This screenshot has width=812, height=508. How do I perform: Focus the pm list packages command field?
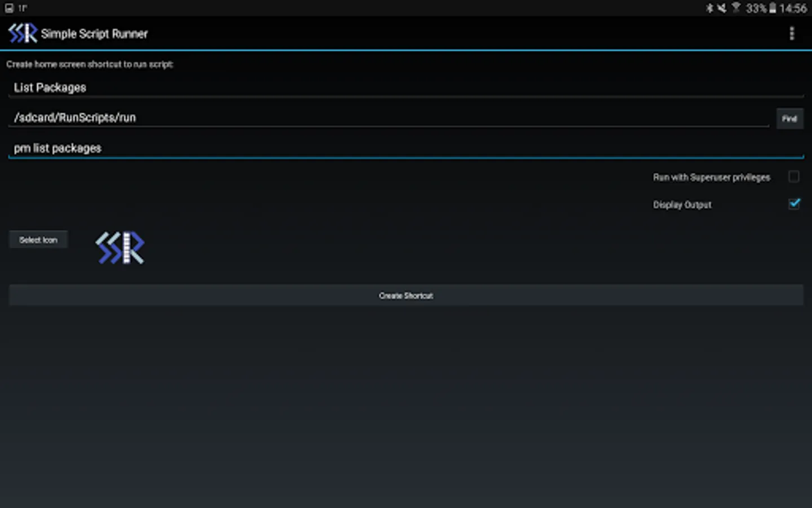point(406,148)
